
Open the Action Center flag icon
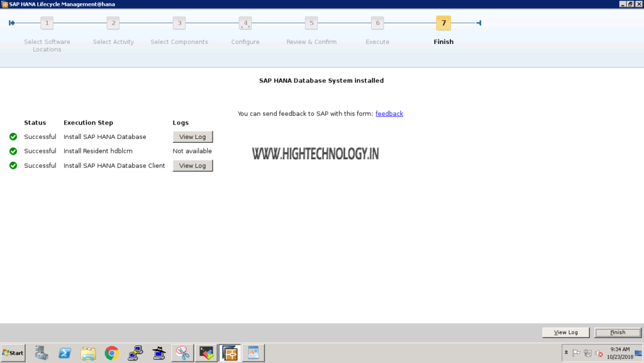576,353
